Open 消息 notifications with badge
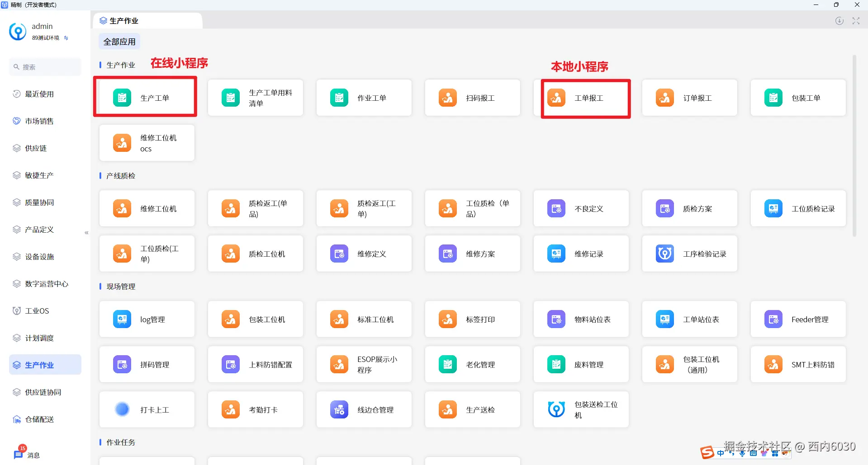 tap(27, 453)
